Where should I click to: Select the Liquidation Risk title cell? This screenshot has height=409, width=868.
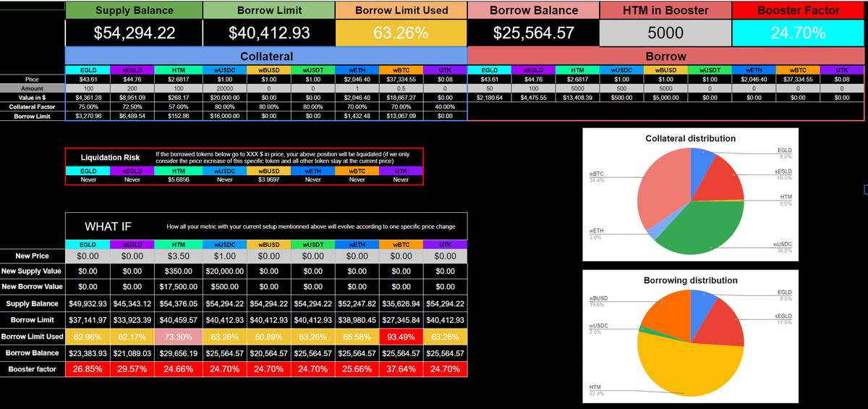[109, 157]
